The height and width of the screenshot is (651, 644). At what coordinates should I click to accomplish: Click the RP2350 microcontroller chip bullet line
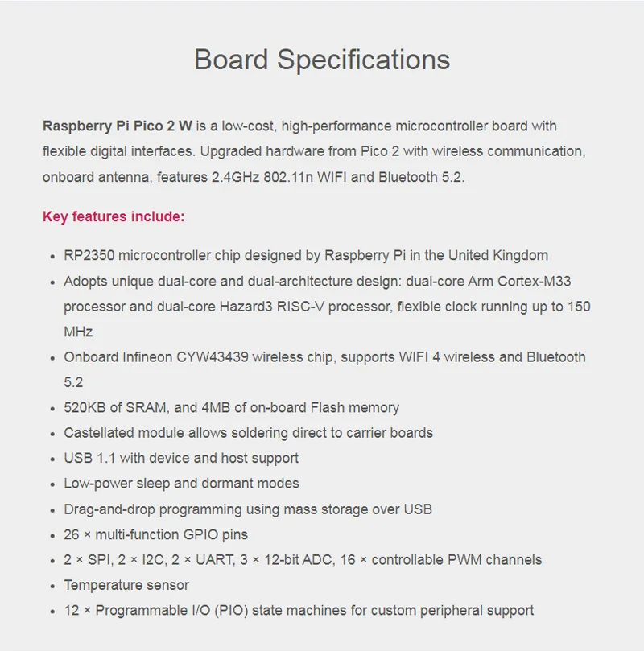(306, 255)
